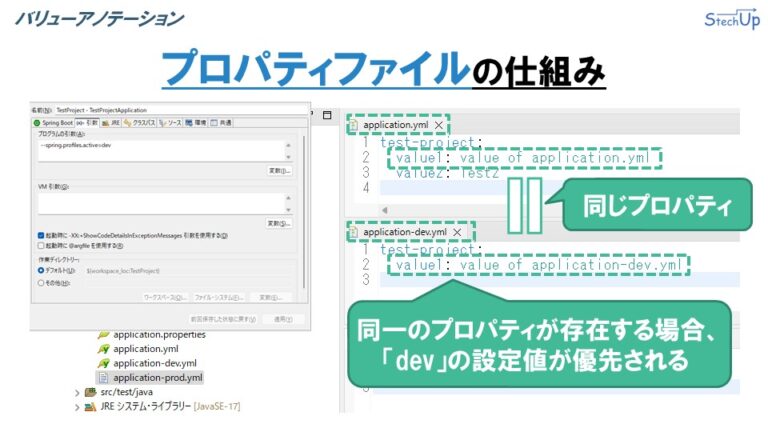Click the application.yml tab file icon
This screenshot has height=432, width=768.
(x=354, y=125)
